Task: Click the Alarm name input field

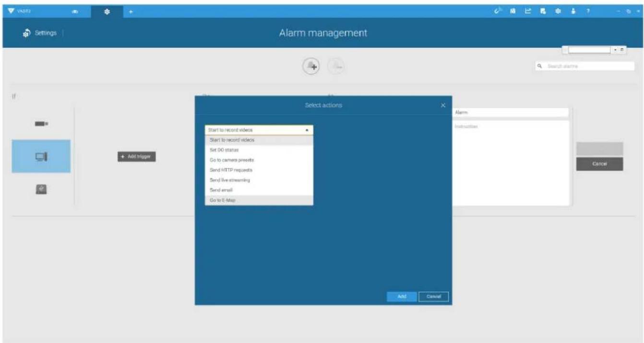Action: click(511, 113)
